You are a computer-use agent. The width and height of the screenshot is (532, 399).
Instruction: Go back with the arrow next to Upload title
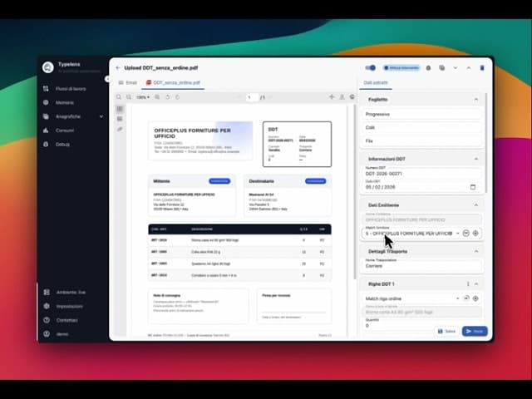[118, 68]
